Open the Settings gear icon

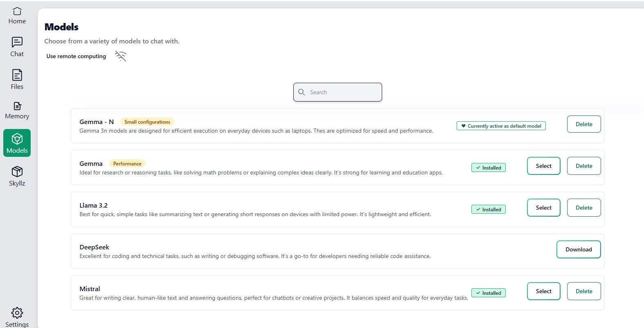pos(17,313)
